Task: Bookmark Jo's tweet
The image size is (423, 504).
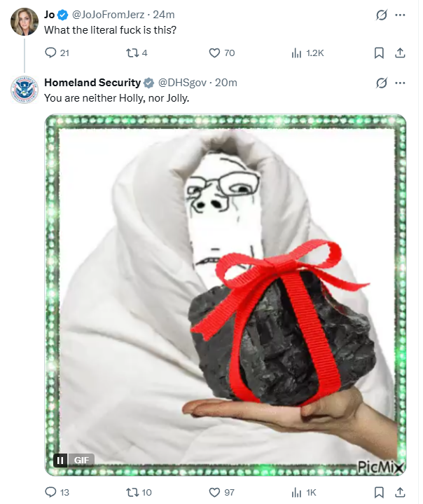Action: click(379, 53)
